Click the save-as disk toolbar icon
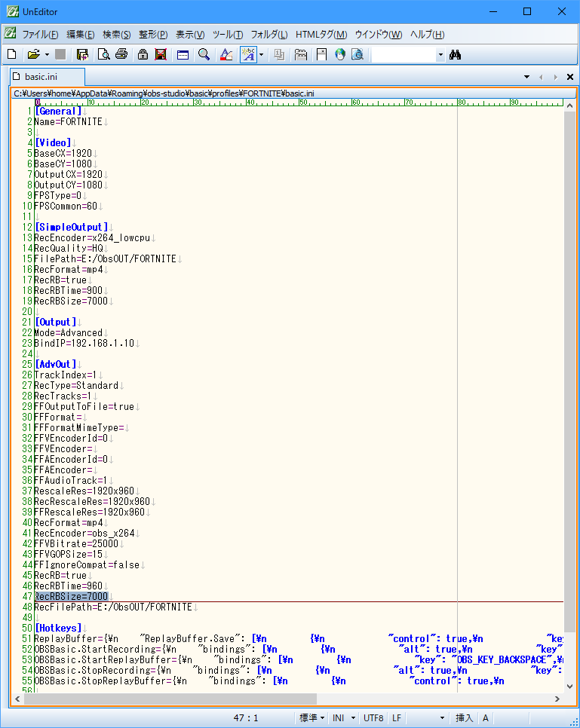Viewport: 580px width, 728px height. coord(82,54)
